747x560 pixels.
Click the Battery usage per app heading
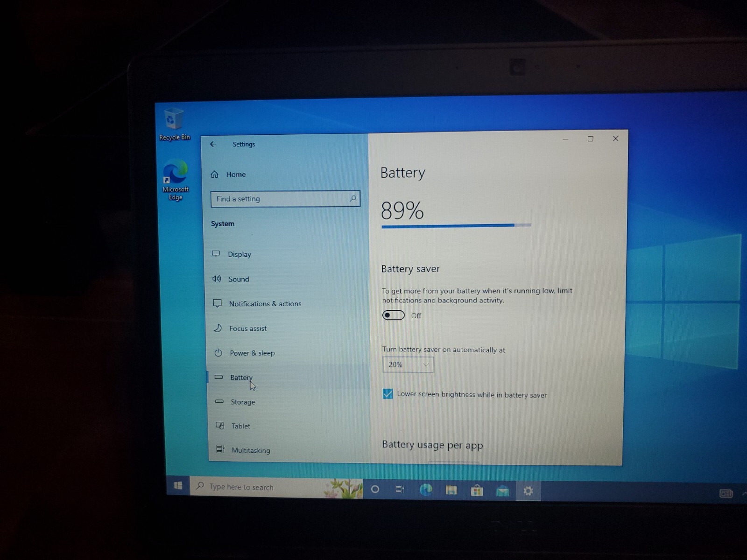pyautogui.click(x=432, y=445)
